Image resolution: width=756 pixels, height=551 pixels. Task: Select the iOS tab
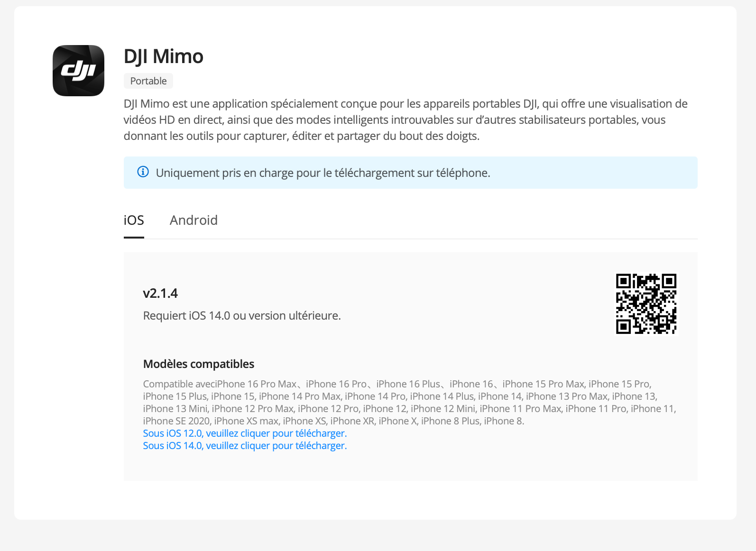(x=134, y=220)
